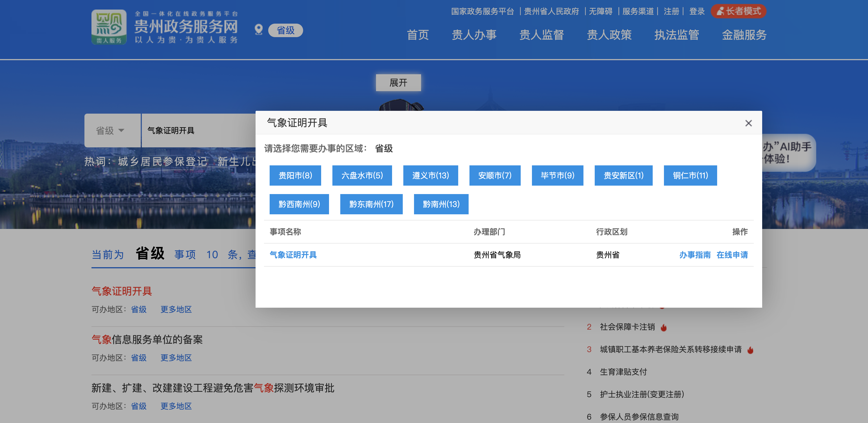Click the hot word 城乡居民参保登记
The height and width of the screenshot is (423, 868).
[162, 162]
